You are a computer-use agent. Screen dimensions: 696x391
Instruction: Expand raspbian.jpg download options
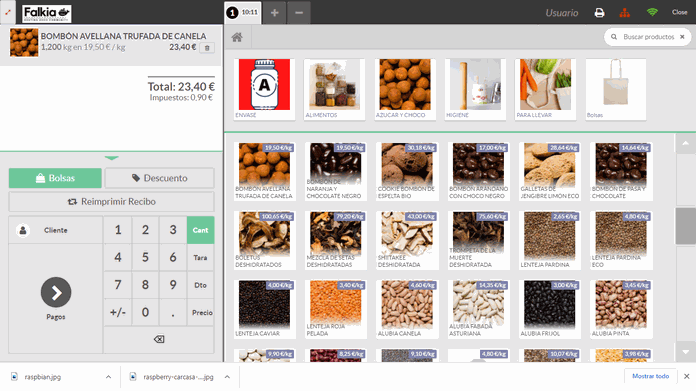[x=108, y=377]
